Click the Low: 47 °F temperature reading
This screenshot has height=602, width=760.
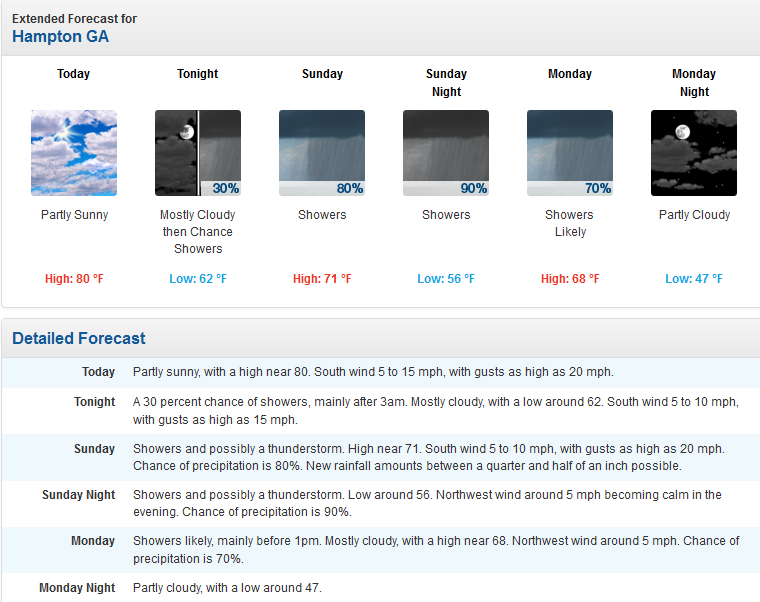[694, 279]
